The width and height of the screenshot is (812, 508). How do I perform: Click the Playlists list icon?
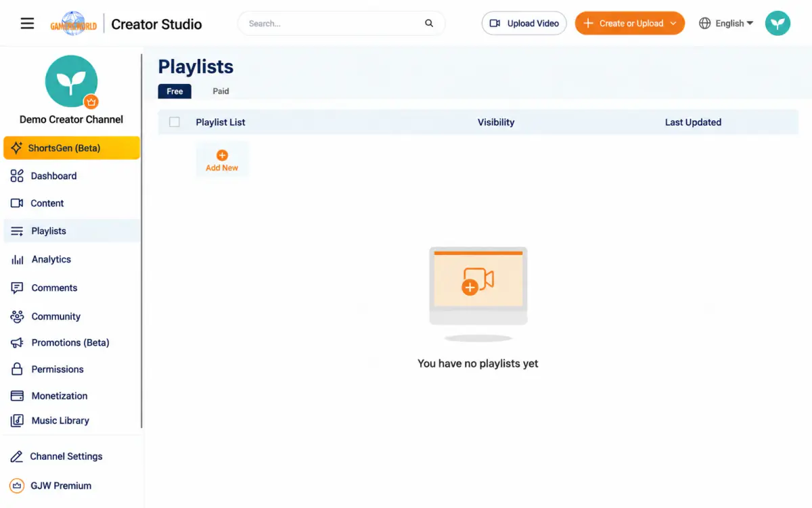coord(17,231)
